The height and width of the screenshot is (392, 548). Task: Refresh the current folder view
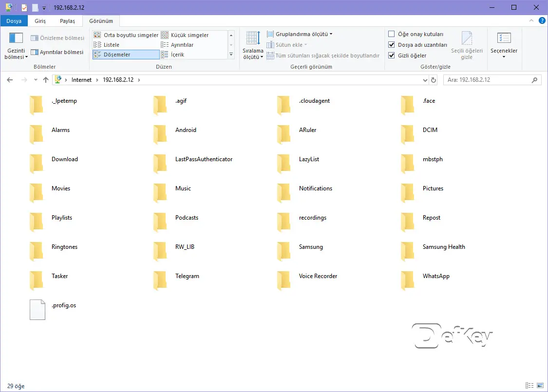pyautogui.click(x=434, y=80)
